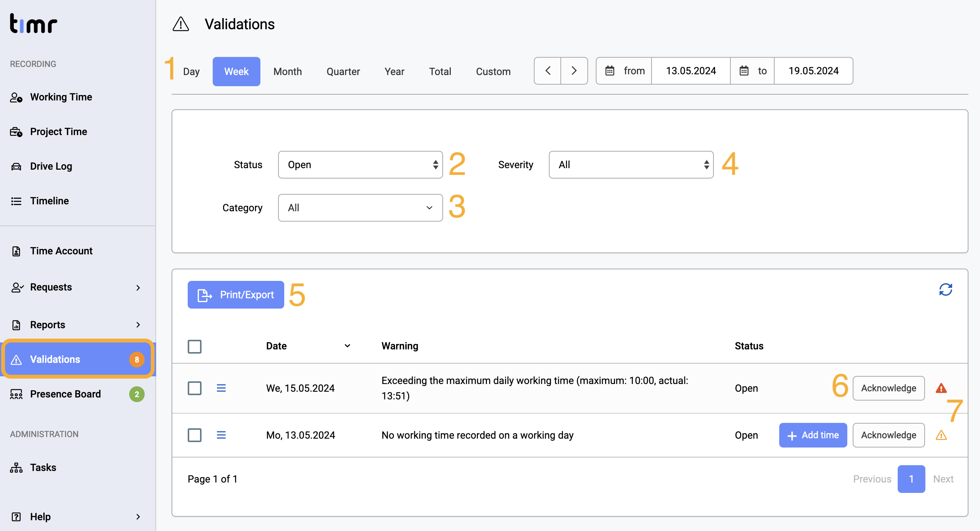This screenshot has height=531, width=980.
Task: Click yellow severity warning icon on 13.05.2024 row
Action: tap(941, 435)
